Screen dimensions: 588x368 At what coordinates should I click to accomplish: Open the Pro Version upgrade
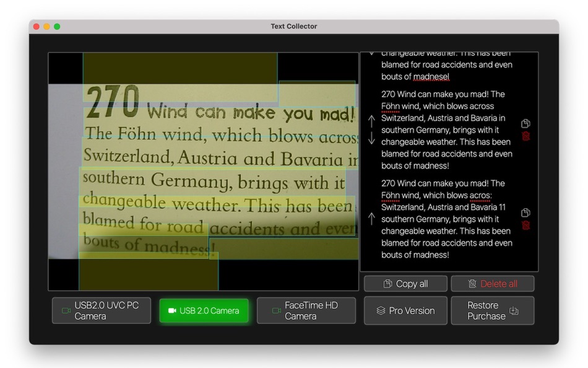pos(406,310)
